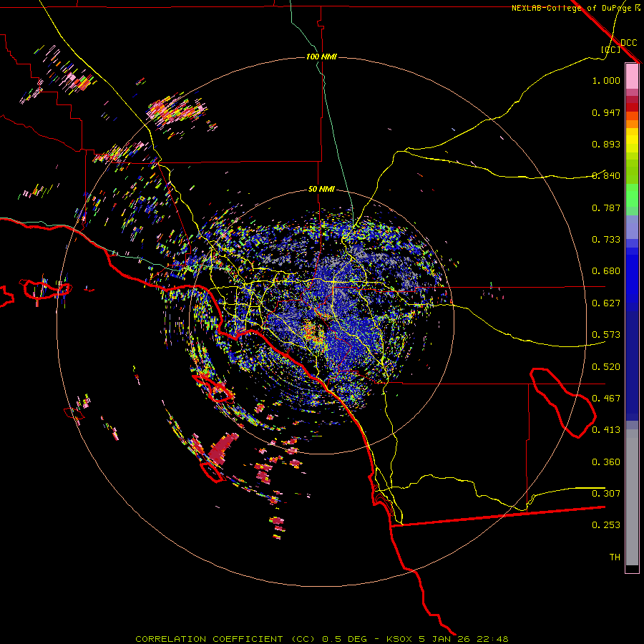
Task: Select the 0.840 scale value label
Action: click(x=606, y=176)
